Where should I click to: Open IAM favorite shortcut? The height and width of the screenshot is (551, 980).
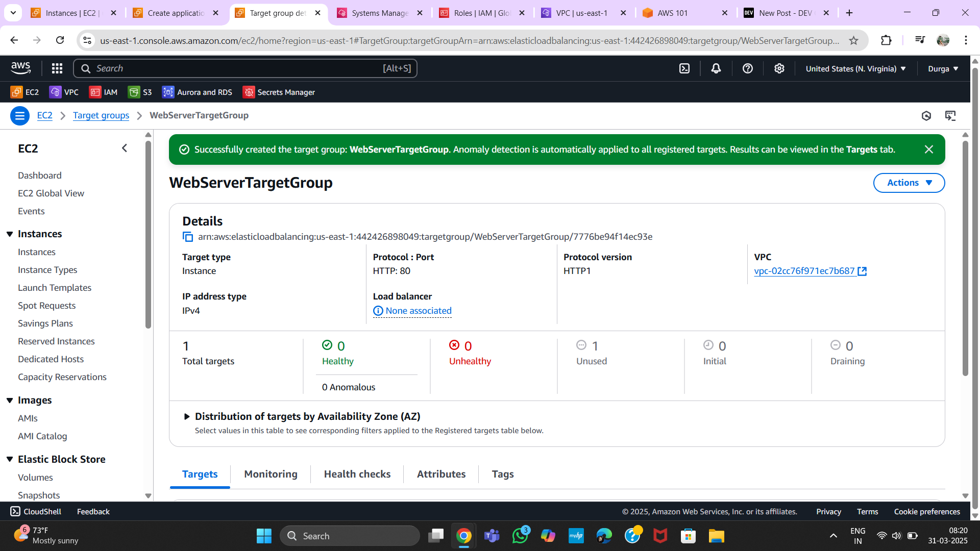tap(103, 92)
